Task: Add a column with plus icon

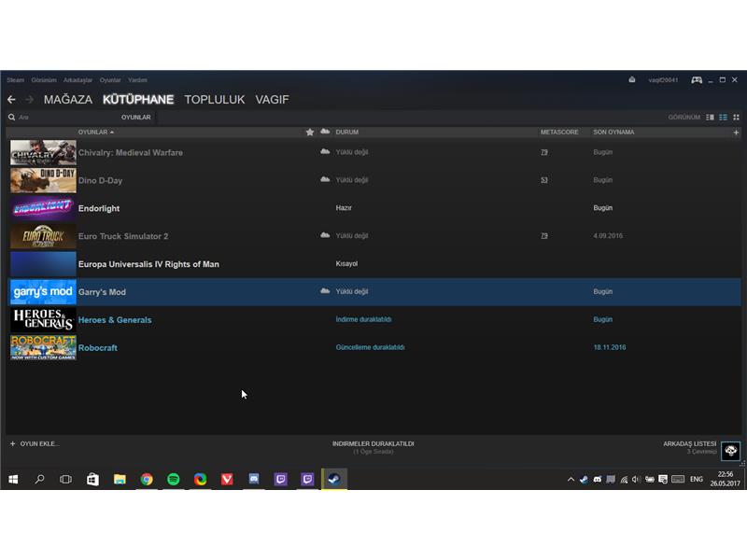Action: pyautogui.click(x=736, y=133)
